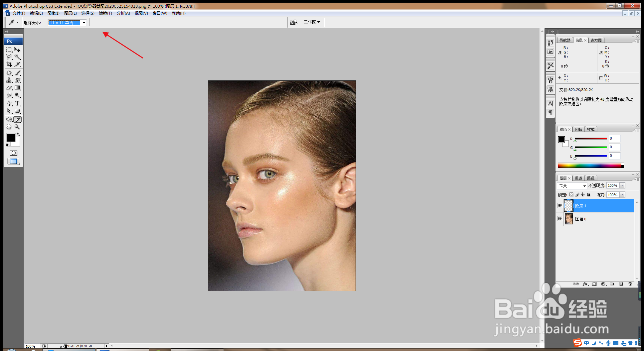Click the Add layer style fx button
Image resolution: width=644 pixels, height=351 pixels.
(x=585, y=284)
